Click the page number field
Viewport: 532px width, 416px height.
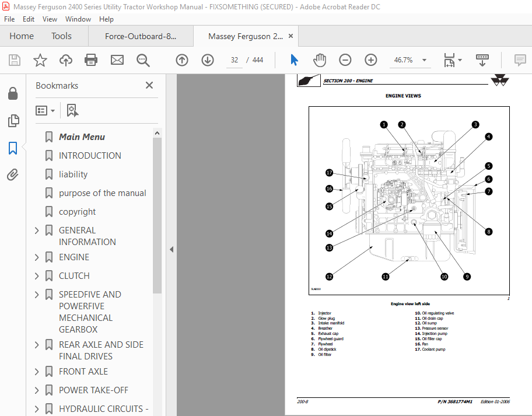click(235, 60)
